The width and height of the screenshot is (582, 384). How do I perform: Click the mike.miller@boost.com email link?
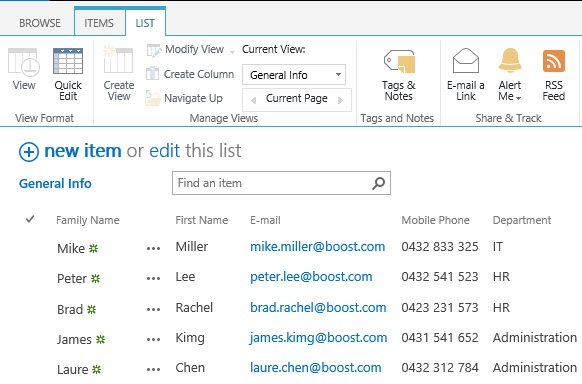[317, 247]
